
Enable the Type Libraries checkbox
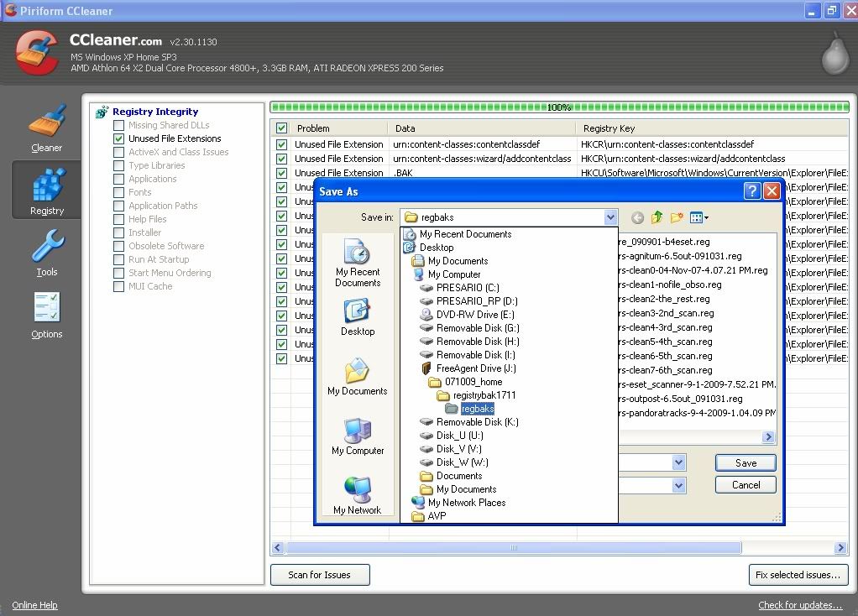(x=118, y=165)
